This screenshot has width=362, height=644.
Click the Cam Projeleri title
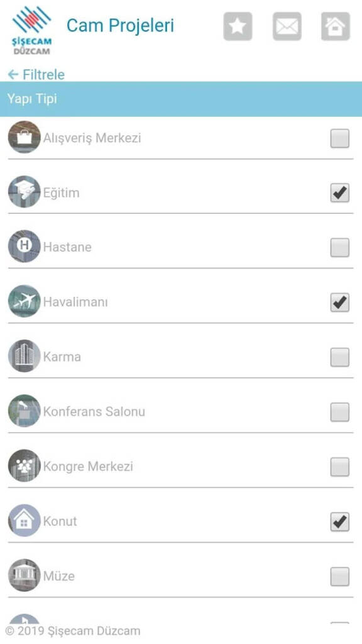click(x=120, y=25)
